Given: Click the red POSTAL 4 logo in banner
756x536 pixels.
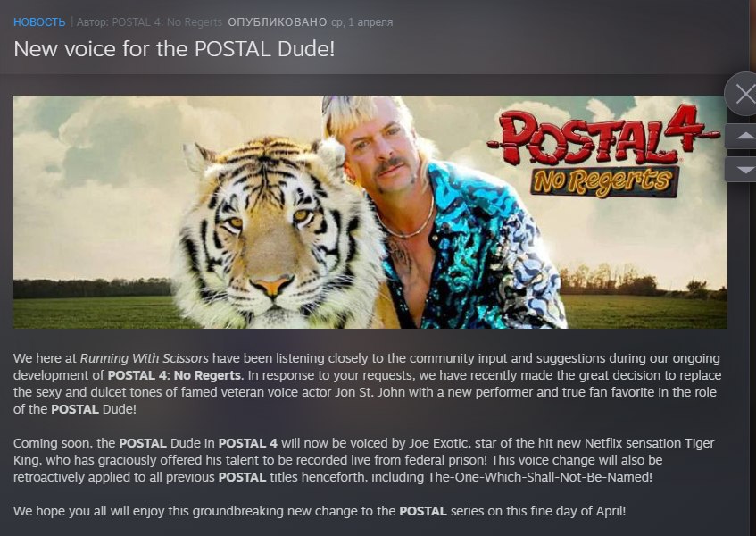Looking at the screenshot, I should [602, 135].
